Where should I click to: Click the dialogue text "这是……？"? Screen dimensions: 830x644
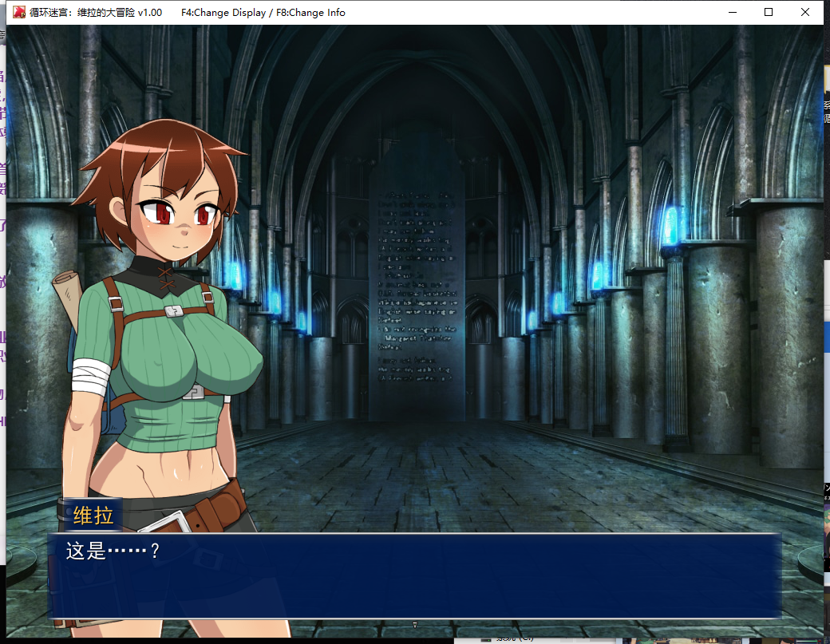coord(113,551)
